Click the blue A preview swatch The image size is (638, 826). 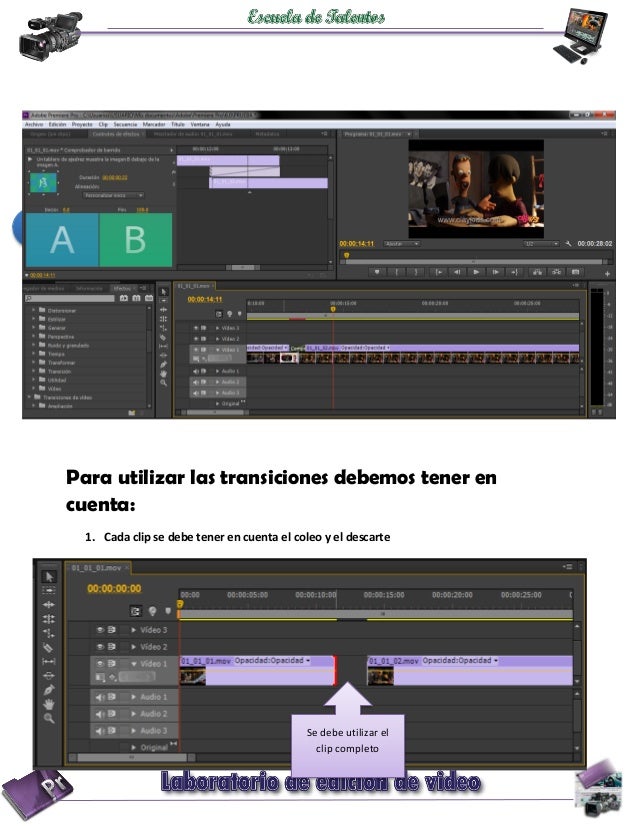pyautogui.click(x=62, y=240)
